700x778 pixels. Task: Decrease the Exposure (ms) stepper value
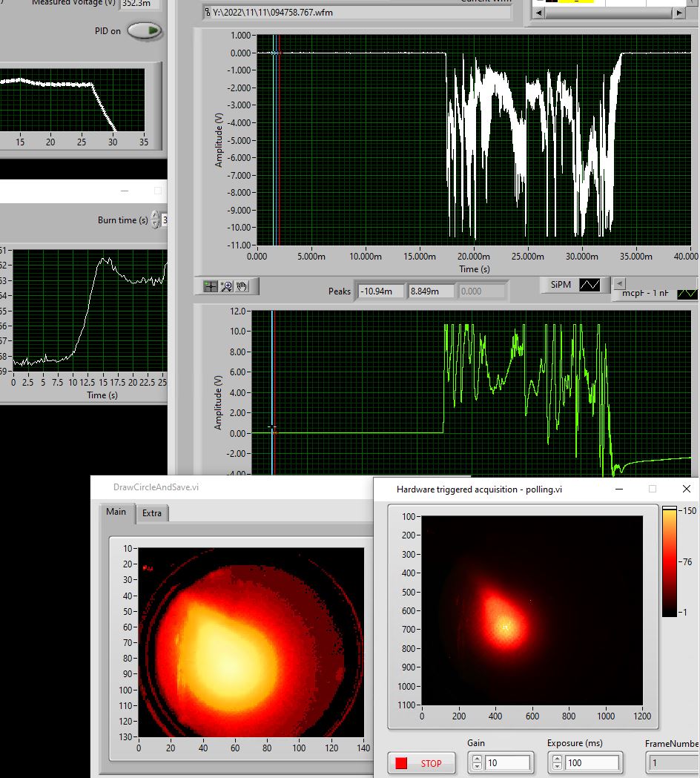(557, 766)
